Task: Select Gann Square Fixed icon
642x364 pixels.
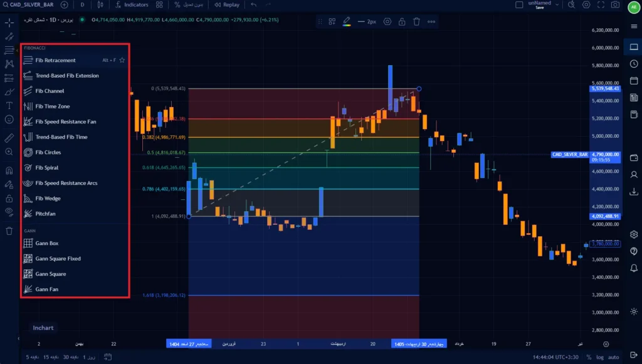Action: coord(28,259)
